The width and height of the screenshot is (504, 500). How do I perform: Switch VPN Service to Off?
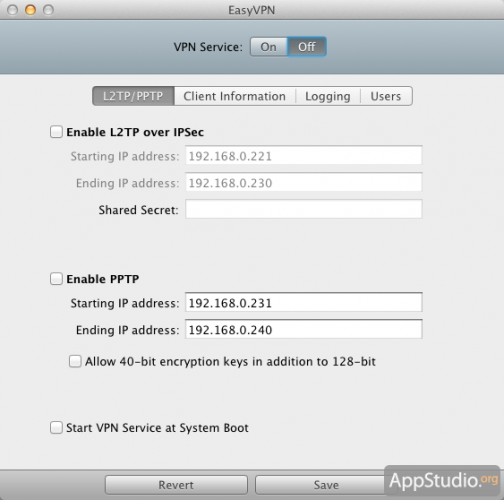pyautogui.click(x=307, y=47)
